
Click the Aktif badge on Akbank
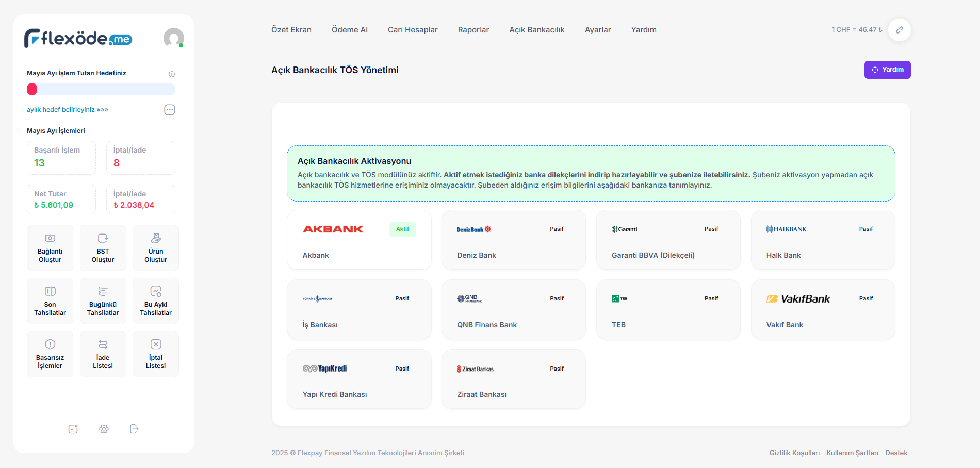tap(402, 229)
